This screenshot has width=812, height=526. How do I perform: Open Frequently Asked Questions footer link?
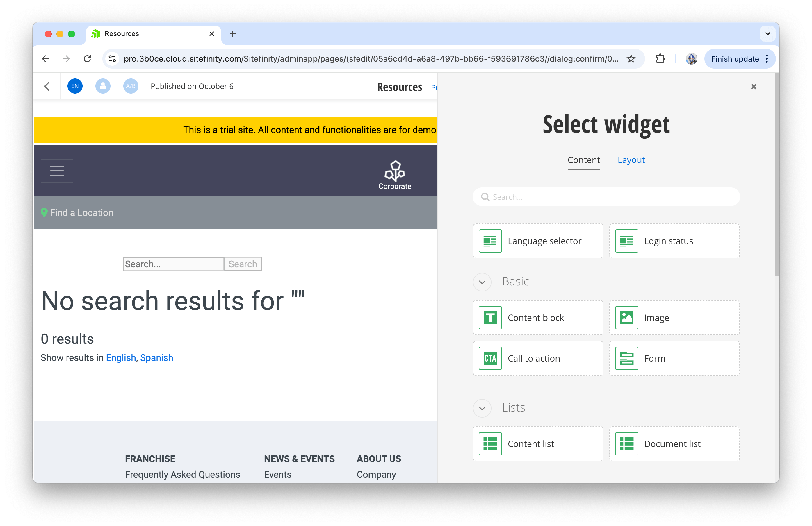point(183,474)
